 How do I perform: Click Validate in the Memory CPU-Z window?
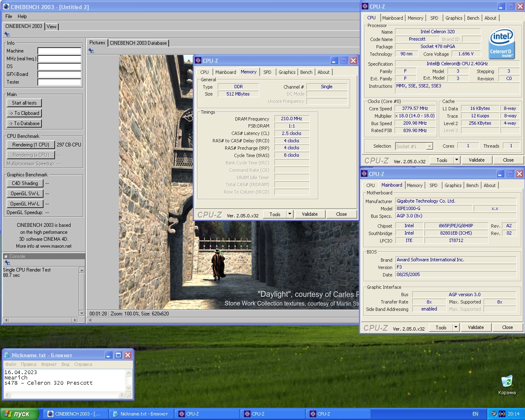coord(310,214)
